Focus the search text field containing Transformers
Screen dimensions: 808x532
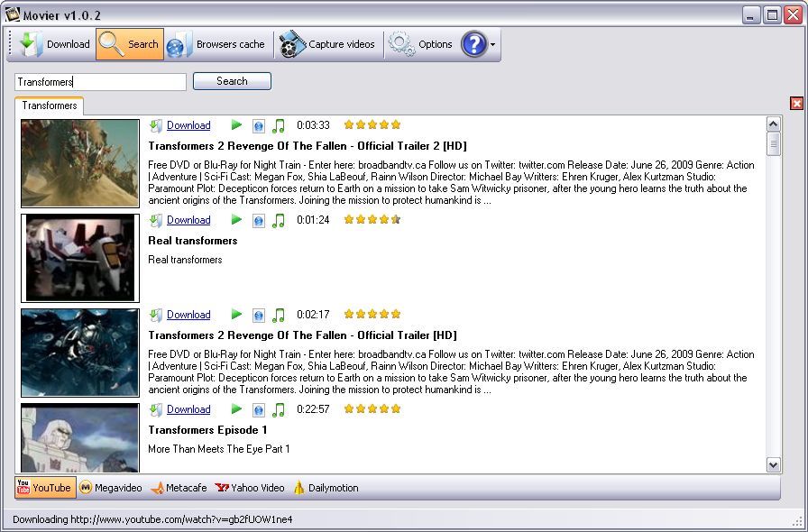[x=100, y=82]
